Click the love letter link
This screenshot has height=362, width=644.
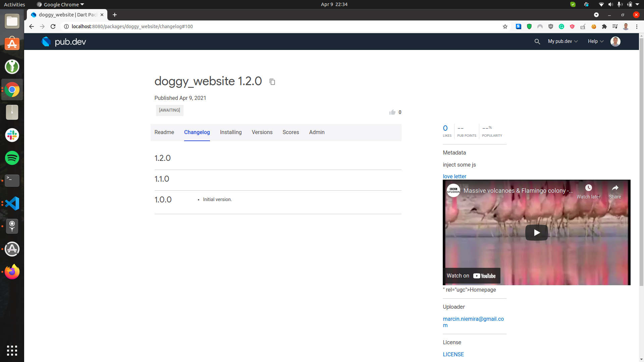(454, 176)
